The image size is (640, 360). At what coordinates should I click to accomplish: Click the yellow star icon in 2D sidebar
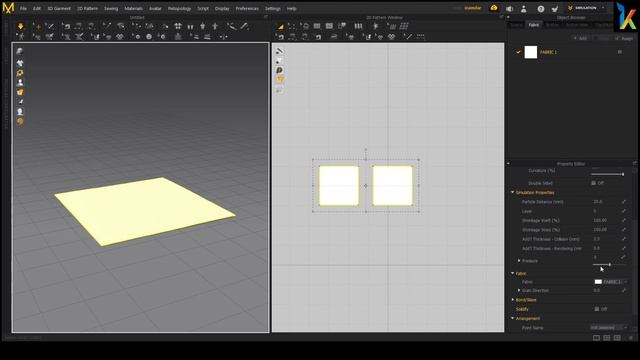tap(279, 79)
